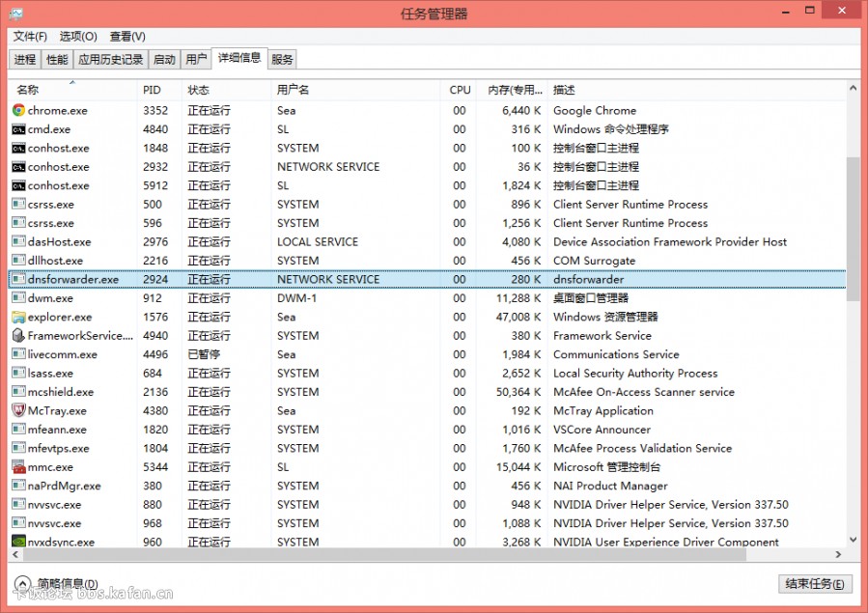Click the vertical scrollbar thumb
868x613 pixels.
click(853, 229)
